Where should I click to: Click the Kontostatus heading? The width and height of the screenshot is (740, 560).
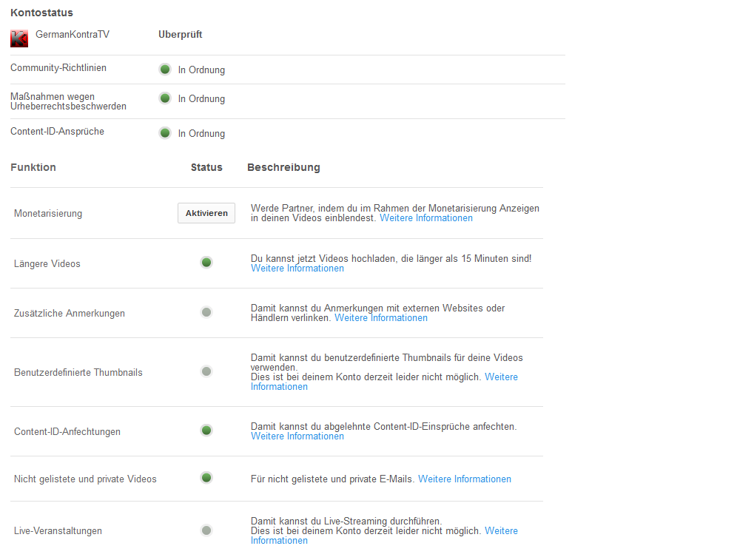[41, 13]
